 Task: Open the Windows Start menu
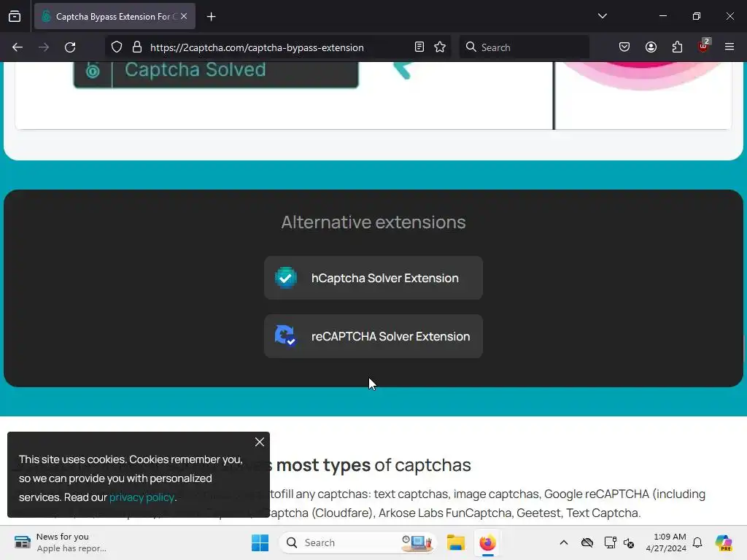point(260,542)
